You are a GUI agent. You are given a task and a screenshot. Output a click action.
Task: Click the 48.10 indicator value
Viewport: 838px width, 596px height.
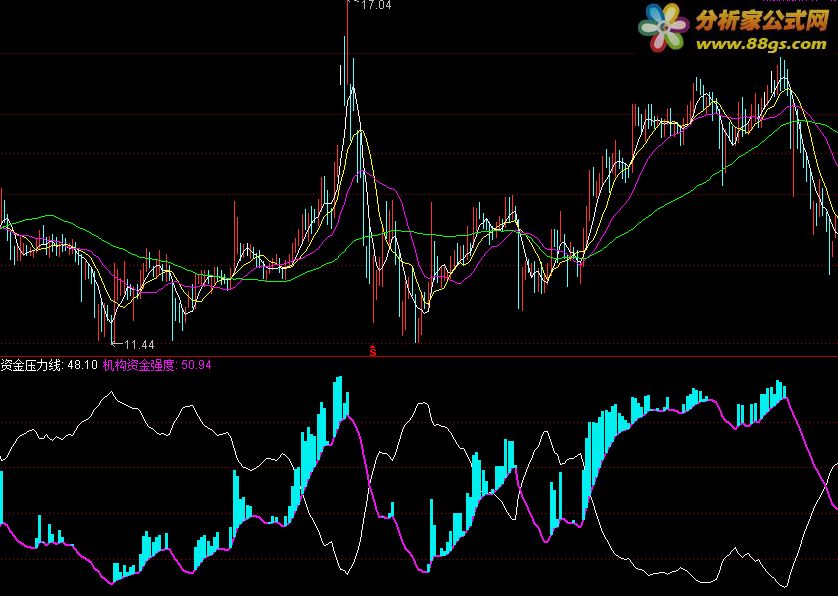(x=83, y=365)
